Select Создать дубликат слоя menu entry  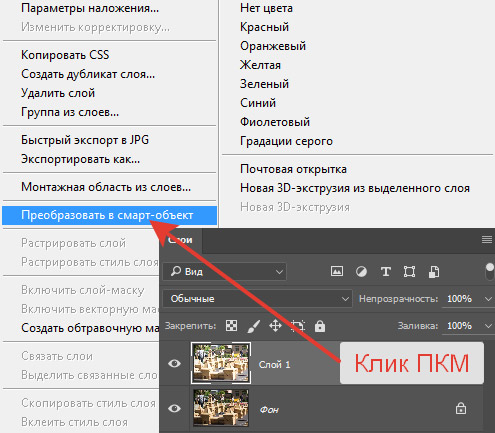pos(88,74)
